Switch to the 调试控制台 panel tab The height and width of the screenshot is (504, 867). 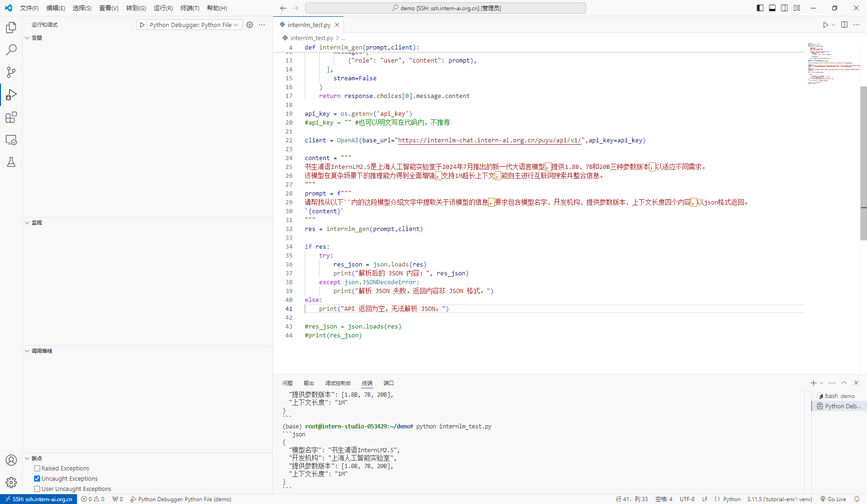pos(338,383)
